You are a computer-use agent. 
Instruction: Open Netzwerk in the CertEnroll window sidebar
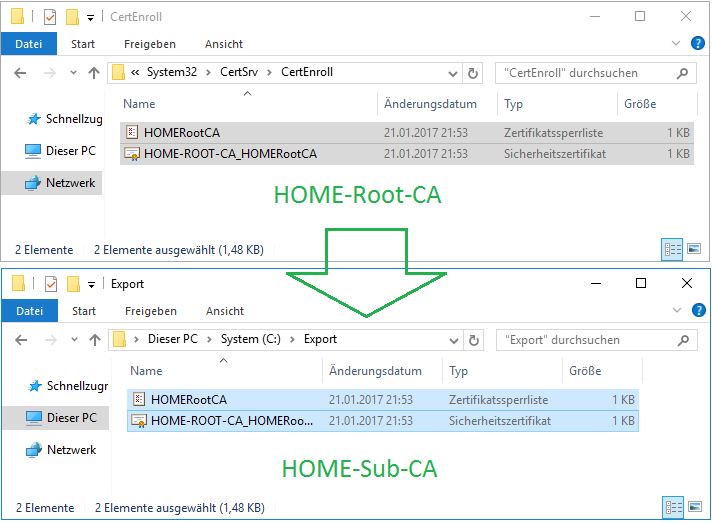point(32,183)
